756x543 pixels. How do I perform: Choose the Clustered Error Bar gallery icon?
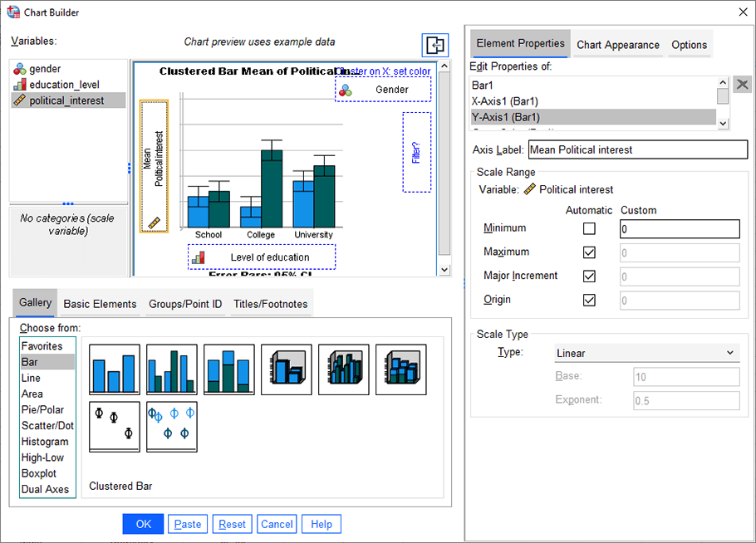coord(171,426)
